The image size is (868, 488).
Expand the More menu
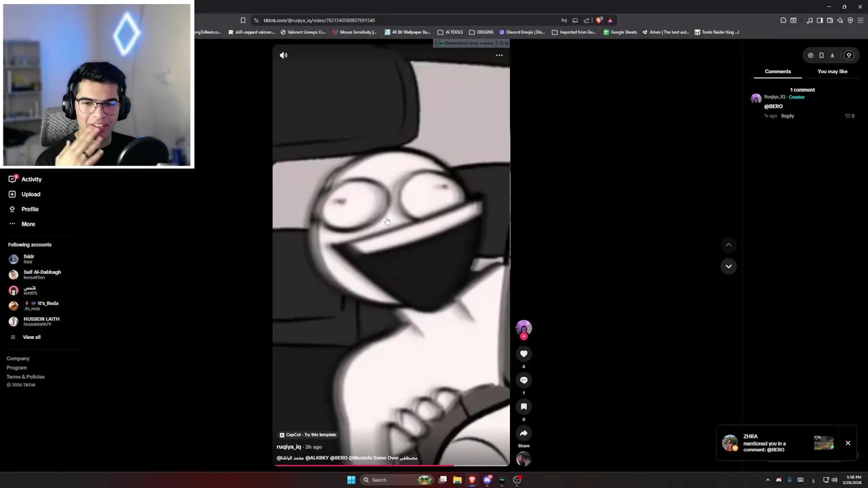coord(22,224)
